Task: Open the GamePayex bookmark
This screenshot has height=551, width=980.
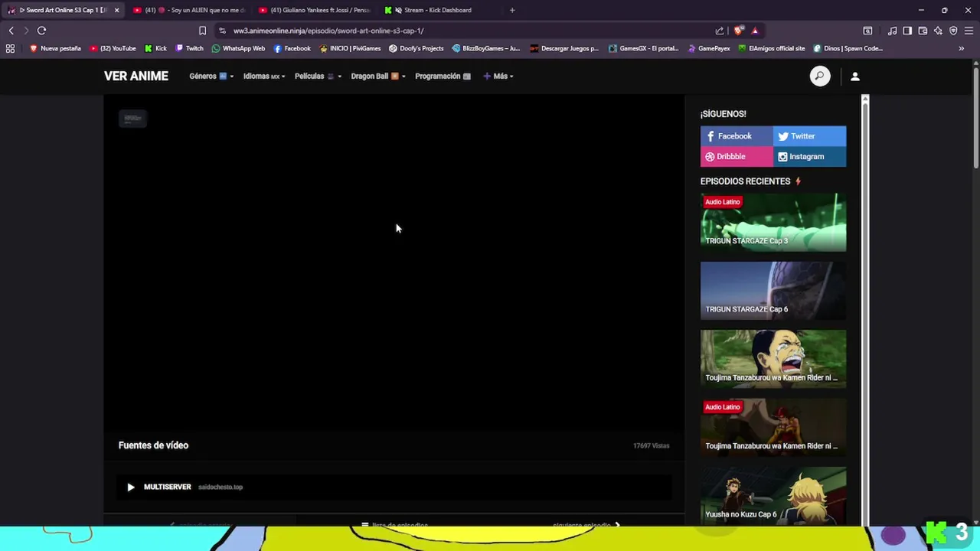Action: 708,48
